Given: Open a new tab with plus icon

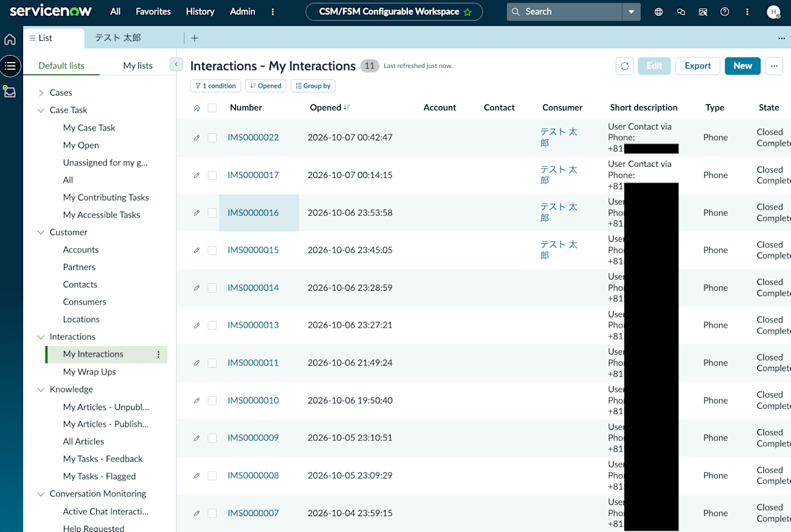Looking at the screenshot, I should coord(194,38).
